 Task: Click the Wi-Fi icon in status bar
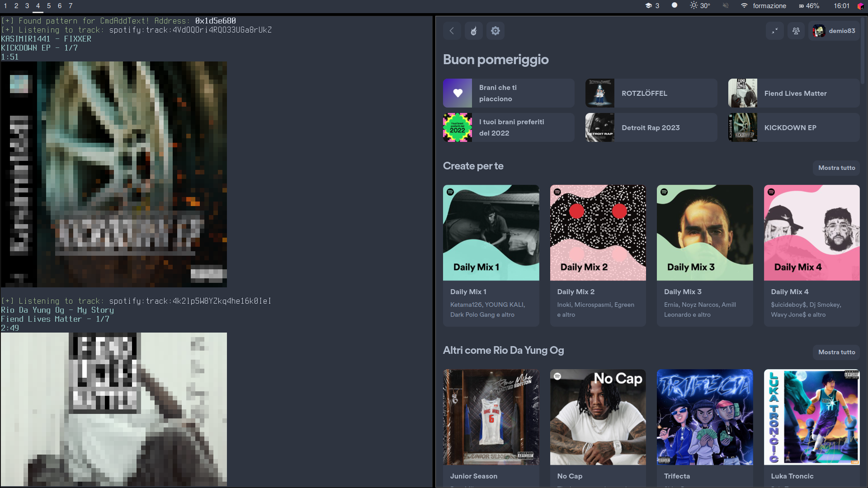(x=744, y=5)
